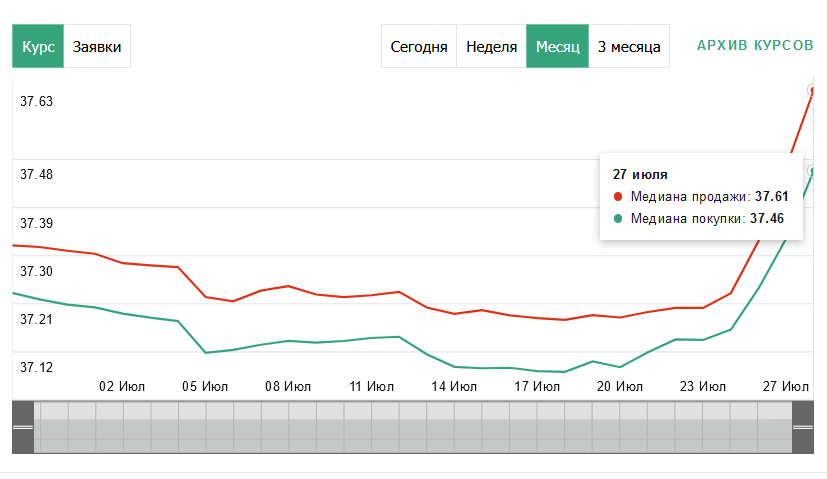Click the right handle of range selector
The image size is (827, 479).
tap(804, 427)
